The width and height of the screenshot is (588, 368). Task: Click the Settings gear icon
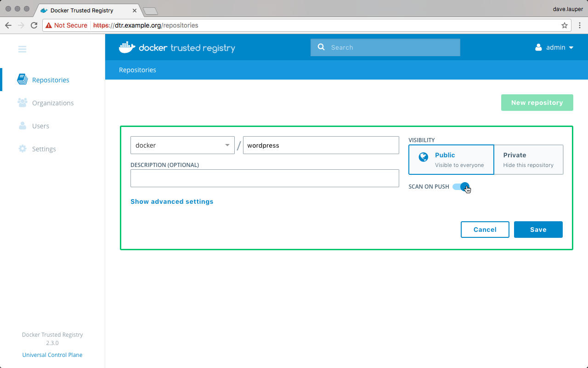coord(22,149)
